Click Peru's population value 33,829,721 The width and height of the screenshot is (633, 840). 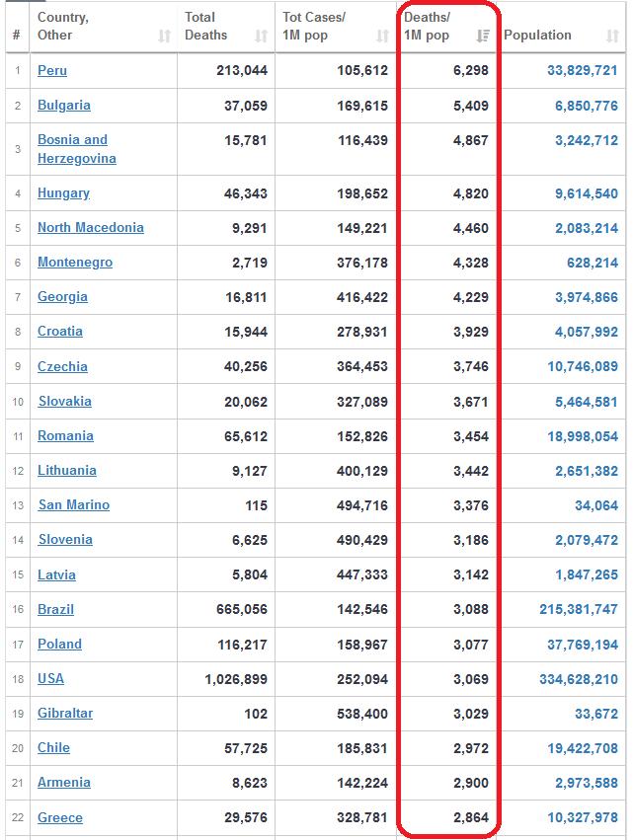coord(582,70)
